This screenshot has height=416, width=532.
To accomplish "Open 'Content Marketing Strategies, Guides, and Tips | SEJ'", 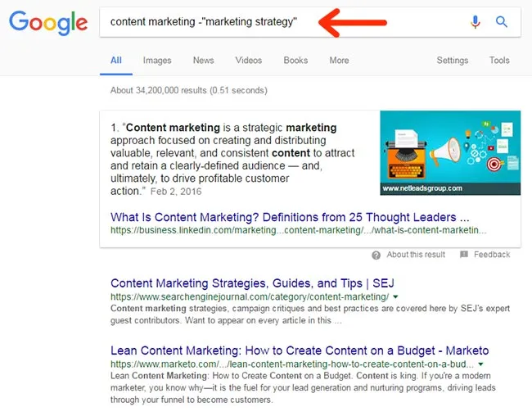I will click(252, 283).
